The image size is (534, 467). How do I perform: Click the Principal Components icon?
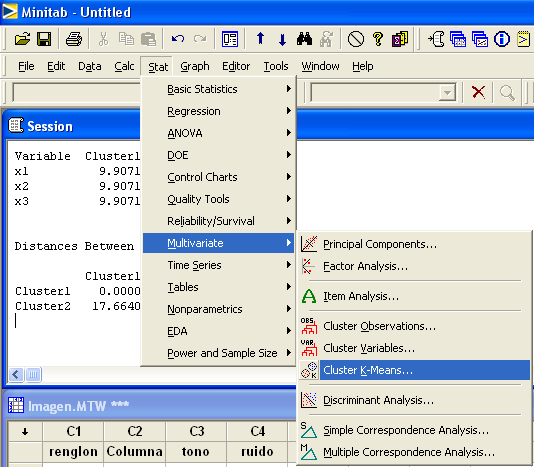coord(309,244)
